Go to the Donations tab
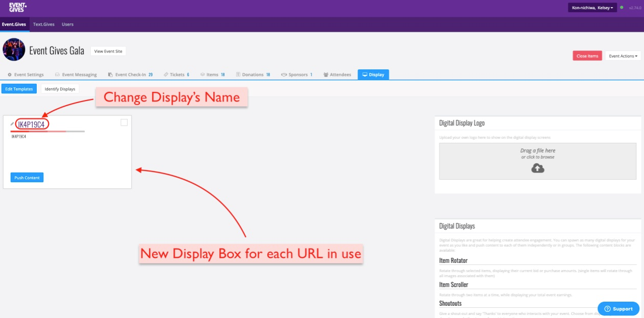This screenshot has width=644, height=318. click(x=253, y=75)
